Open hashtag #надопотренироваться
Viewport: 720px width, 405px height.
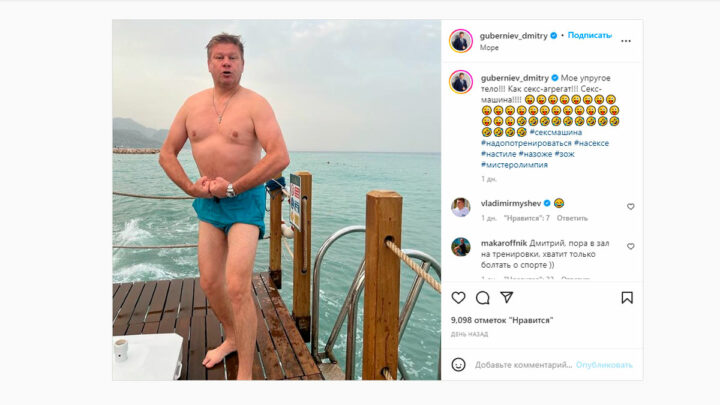click(x=526, y=143)
